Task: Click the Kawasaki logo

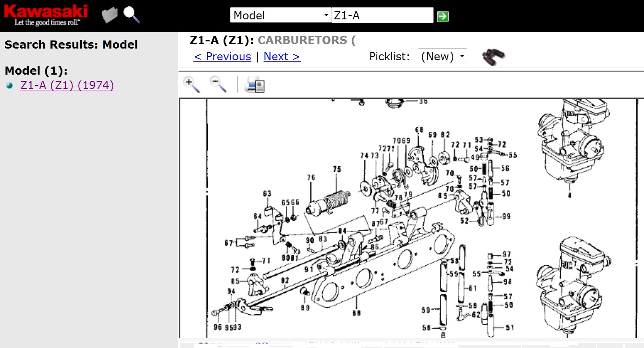Action: pyautogui.click(x=46, y=15)
